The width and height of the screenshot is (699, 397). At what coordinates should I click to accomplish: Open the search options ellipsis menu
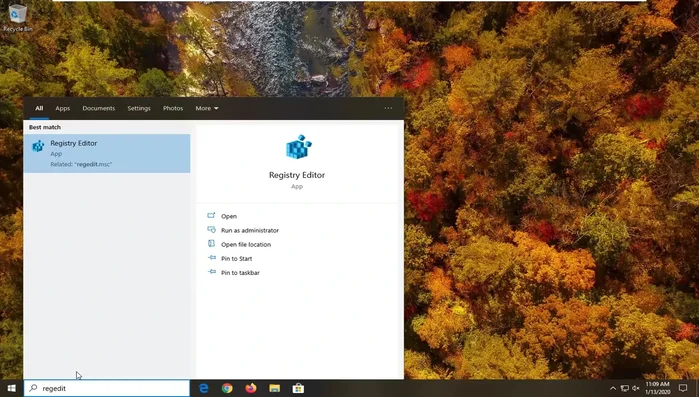pyautogui.click(x=388, y=108)
